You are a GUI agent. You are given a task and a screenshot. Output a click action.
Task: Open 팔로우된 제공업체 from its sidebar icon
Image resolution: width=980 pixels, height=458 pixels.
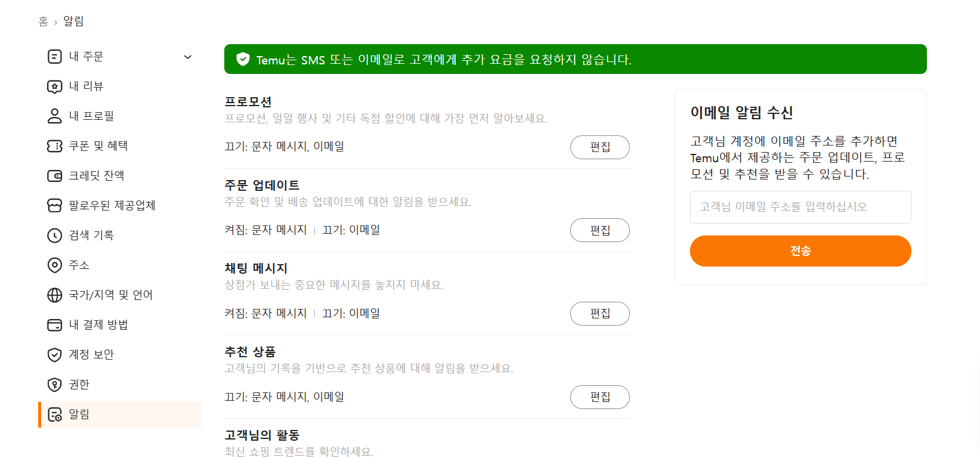point(54,205)
